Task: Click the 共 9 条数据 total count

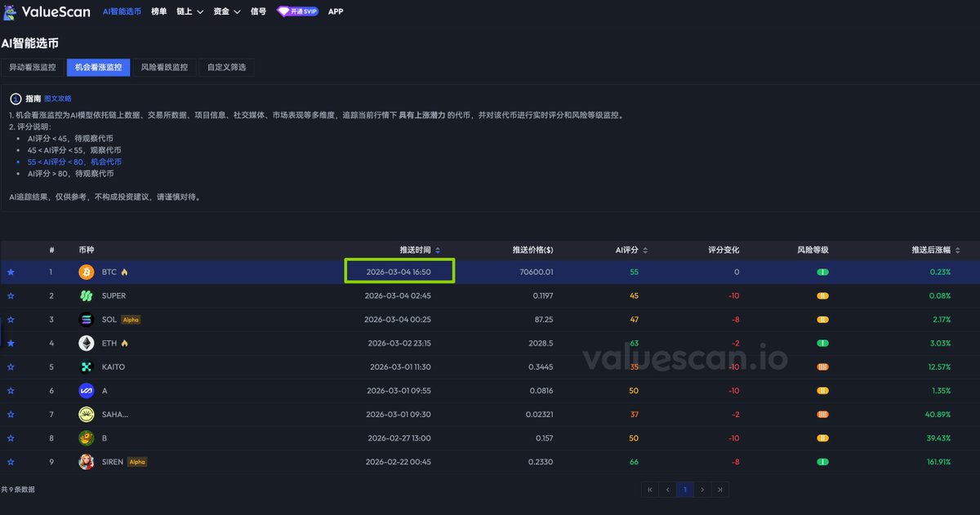Action: coord(18,490)
